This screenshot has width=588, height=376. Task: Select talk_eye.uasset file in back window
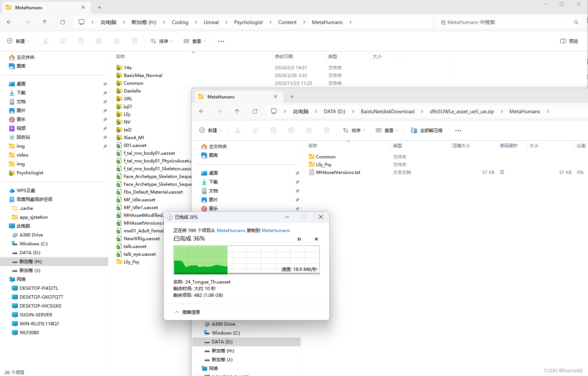[140, 254]
